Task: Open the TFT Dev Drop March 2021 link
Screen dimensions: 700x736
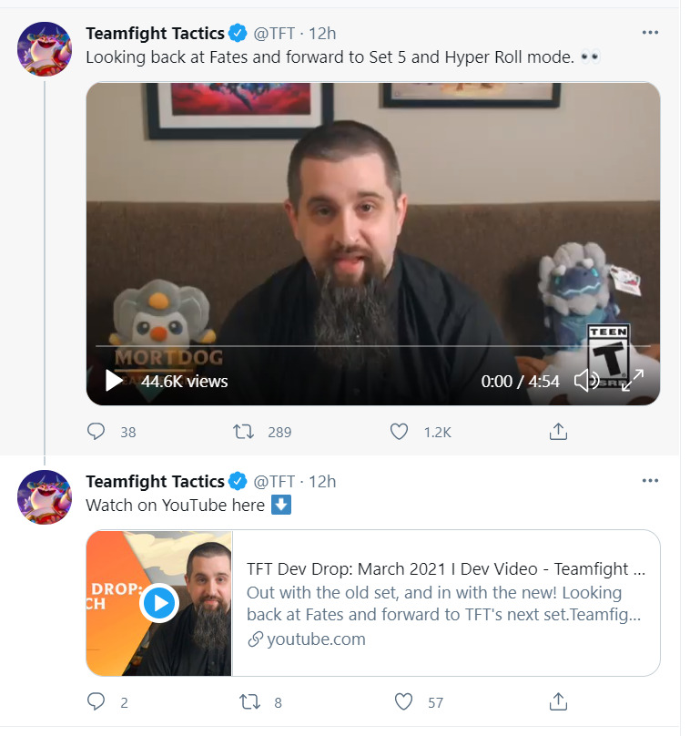Action: [446, 570]
